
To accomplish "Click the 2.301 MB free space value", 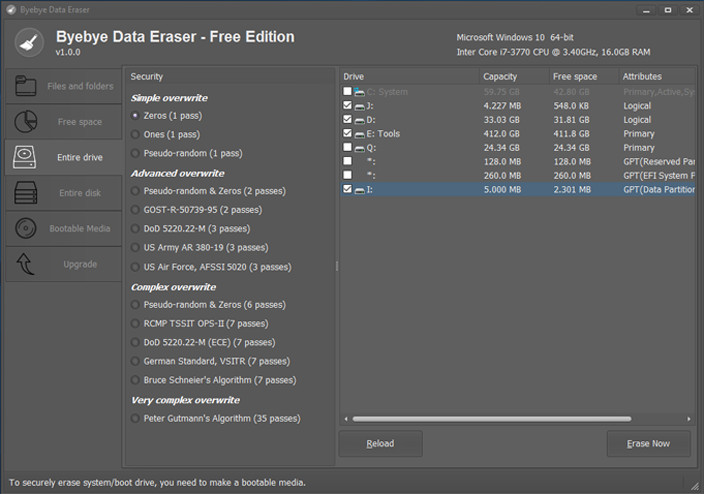I will coord(572,190).
